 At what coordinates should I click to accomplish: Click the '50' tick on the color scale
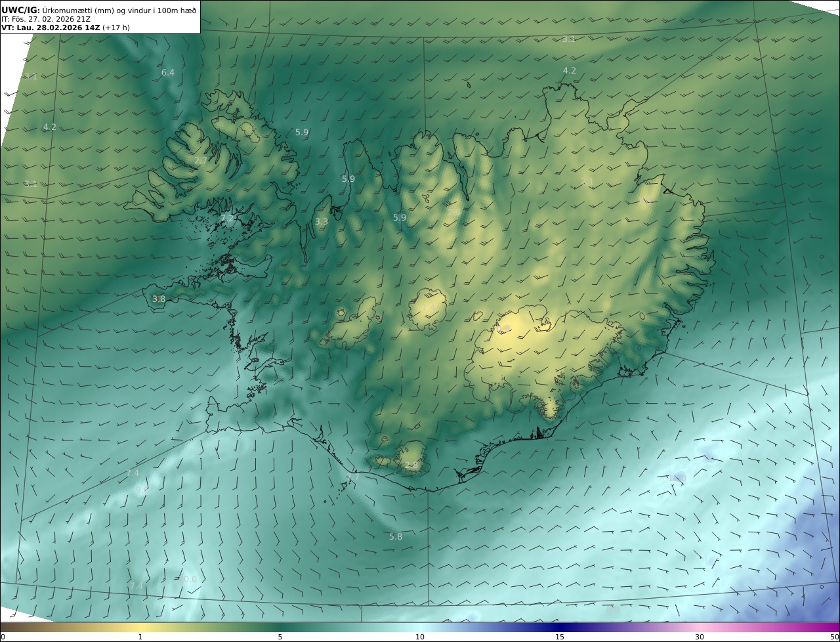coord(834,637)
